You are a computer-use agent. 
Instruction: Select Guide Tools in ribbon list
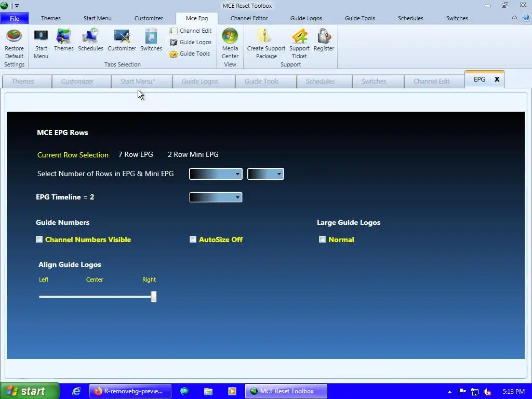190,54
